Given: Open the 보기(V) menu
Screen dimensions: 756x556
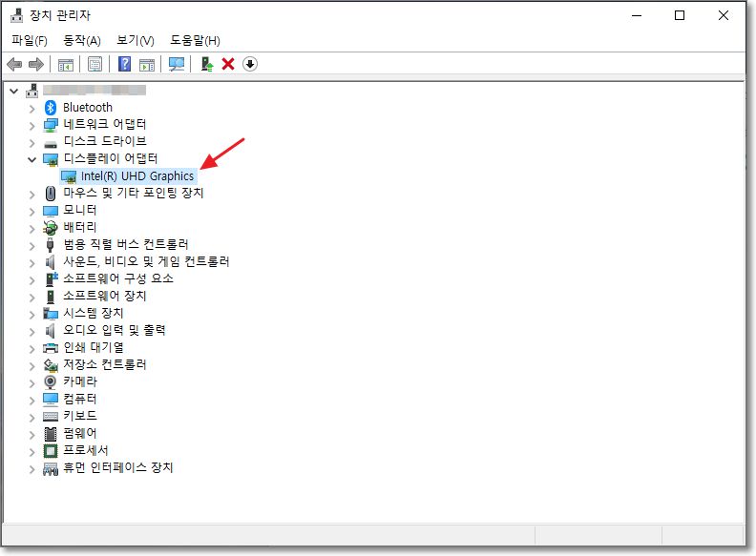Looking at the screenshot, I should coord(136,40).
